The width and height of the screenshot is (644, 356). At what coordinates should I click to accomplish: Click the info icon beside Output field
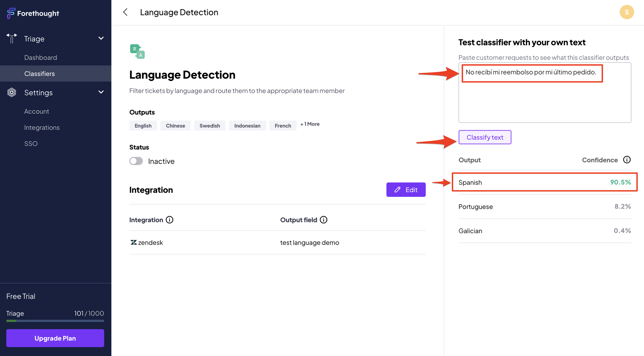324,220
